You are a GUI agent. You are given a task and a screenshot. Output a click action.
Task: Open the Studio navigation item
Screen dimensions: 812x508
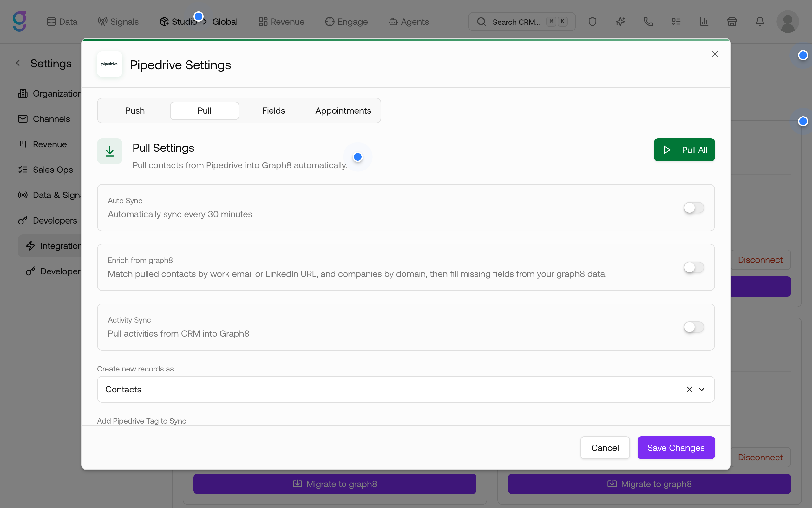click(178, 22)
